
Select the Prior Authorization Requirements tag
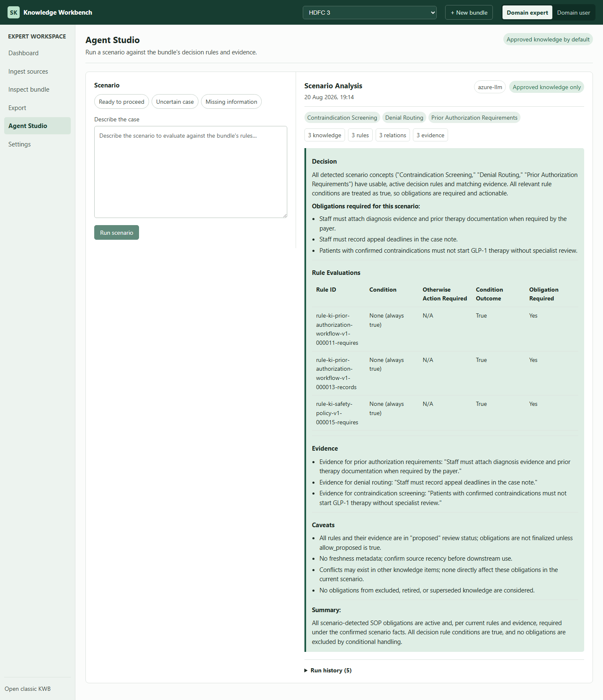click(474, 118)
